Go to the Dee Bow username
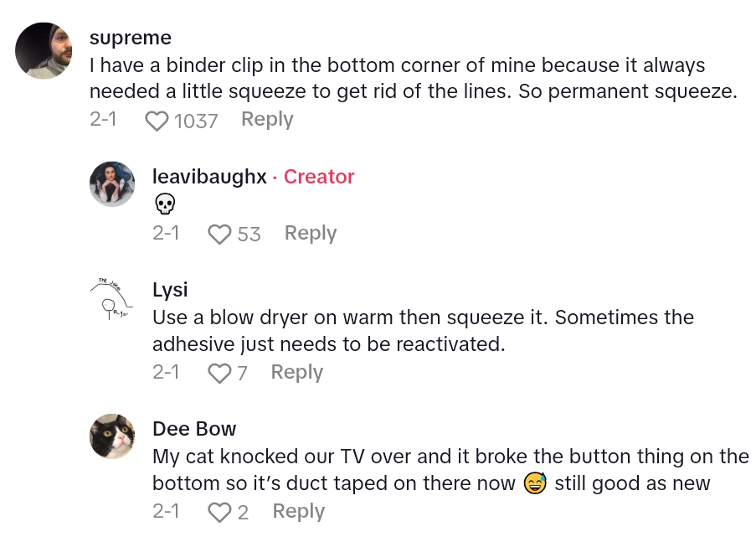Viewport: 756px width, 542px height. tap(194, 429)
